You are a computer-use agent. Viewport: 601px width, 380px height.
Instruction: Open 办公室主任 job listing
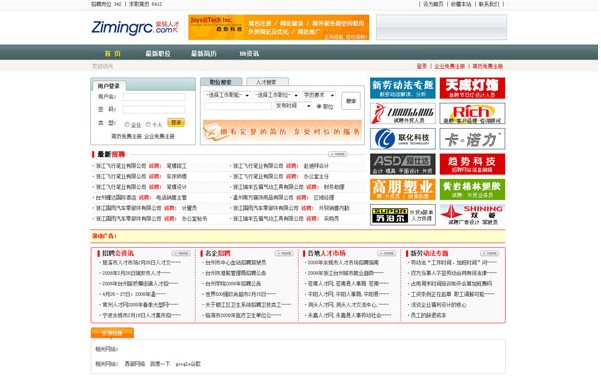[x=316, y=176]
